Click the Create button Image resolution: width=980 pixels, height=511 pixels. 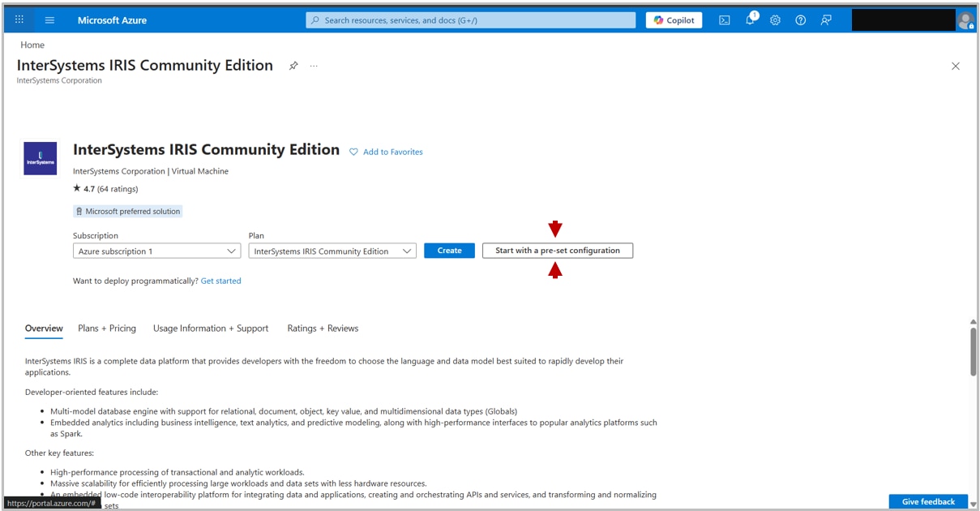[x=449, y=251]
